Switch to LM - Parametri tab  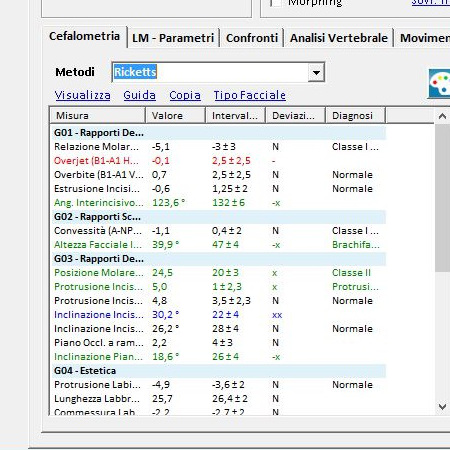click(x=173, y=38)
